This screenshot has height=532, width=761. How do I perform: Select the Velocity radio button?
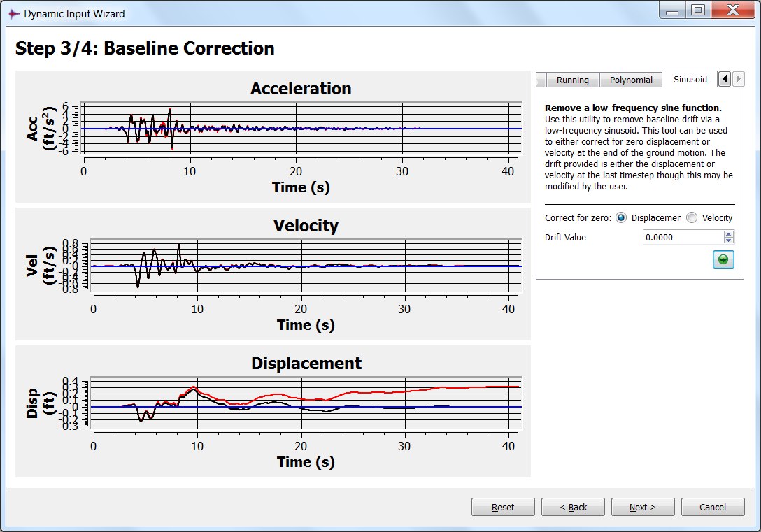[x=692, y=218]
